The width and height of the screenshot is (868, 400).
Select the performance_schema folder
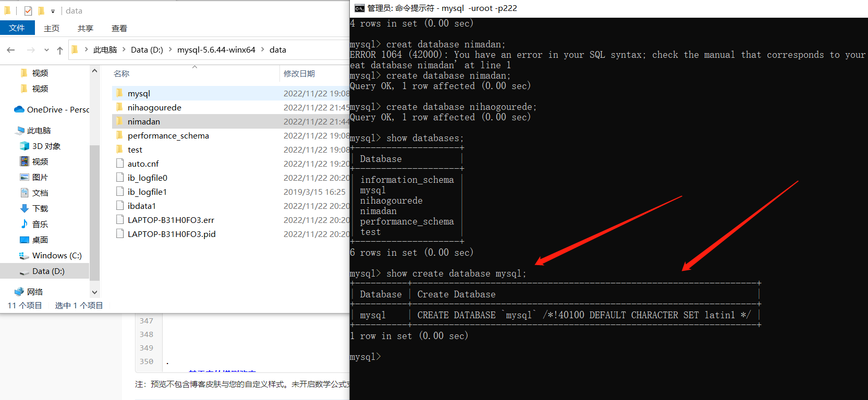(x=230, y=135)
